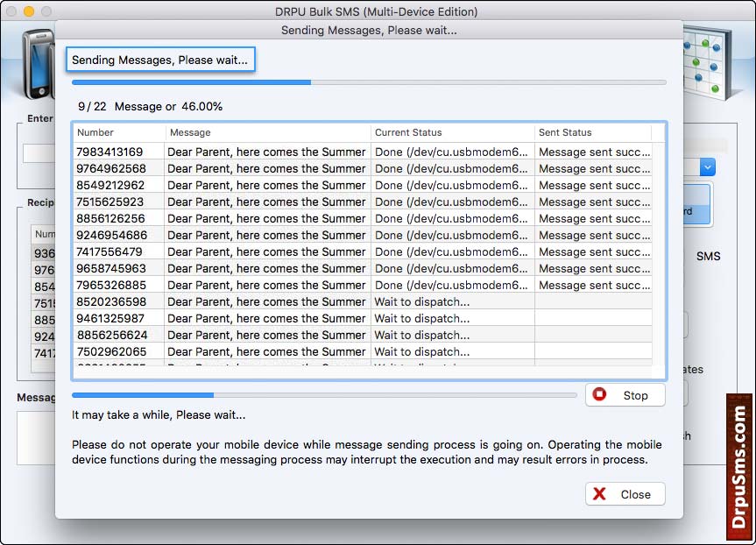Click the red stop icon
The height and width of the screenshot is (545, 756).
pyautogui.click(x=599, y=394)
